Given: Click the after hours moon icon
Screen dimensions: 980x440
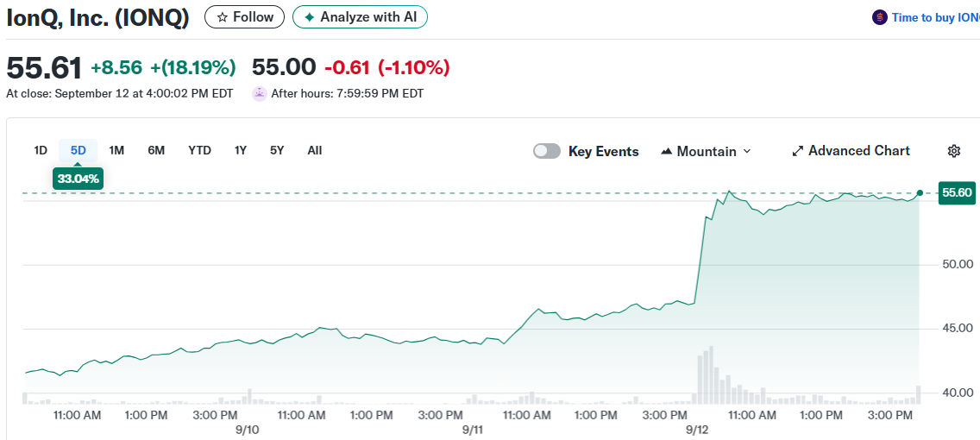Looking at the screenshot, I should coord(260,94).
